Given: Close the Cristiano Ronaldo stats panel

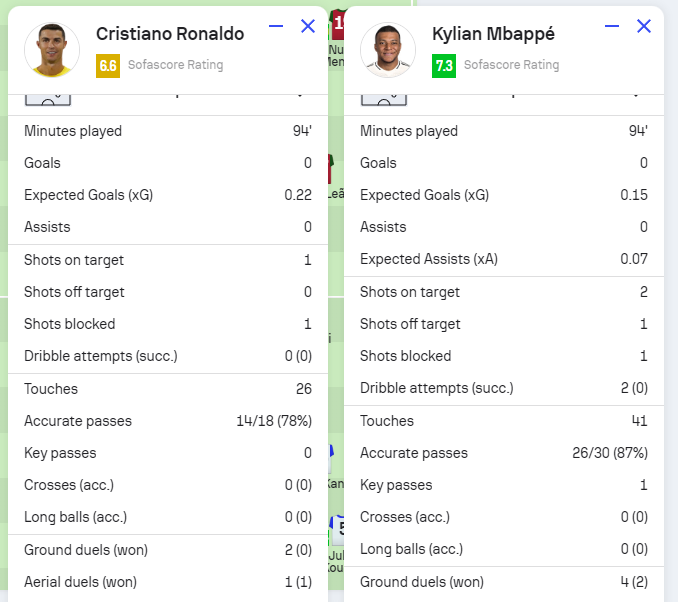Looking at the screenshot, I should [x=308, y=26].
